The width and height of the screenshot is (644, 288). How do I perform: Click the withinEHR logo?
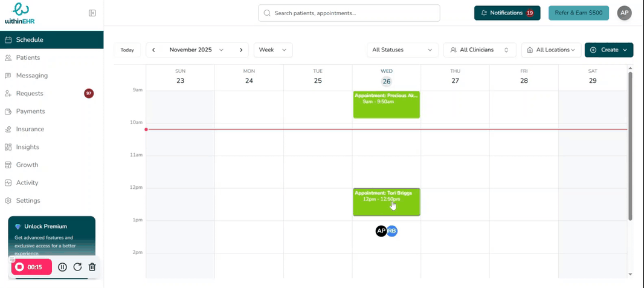pos(20,13)
